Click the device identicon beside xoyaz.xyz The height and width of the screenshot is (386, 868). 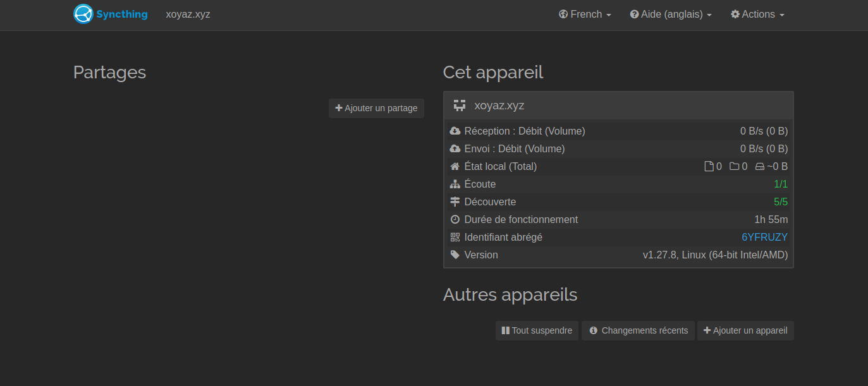(x=460, y=106)
